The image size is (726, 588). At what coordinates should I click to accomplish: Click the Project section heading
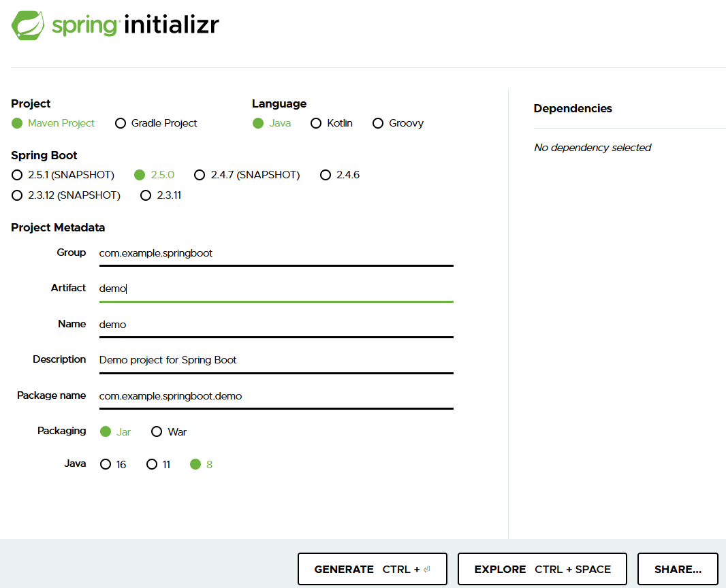coord(31,103)
